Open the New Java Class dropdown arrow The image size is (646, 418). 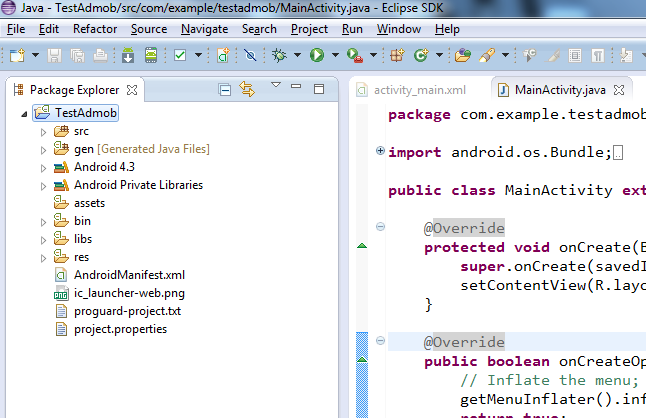pyautogui.click(x=439, y=55)
